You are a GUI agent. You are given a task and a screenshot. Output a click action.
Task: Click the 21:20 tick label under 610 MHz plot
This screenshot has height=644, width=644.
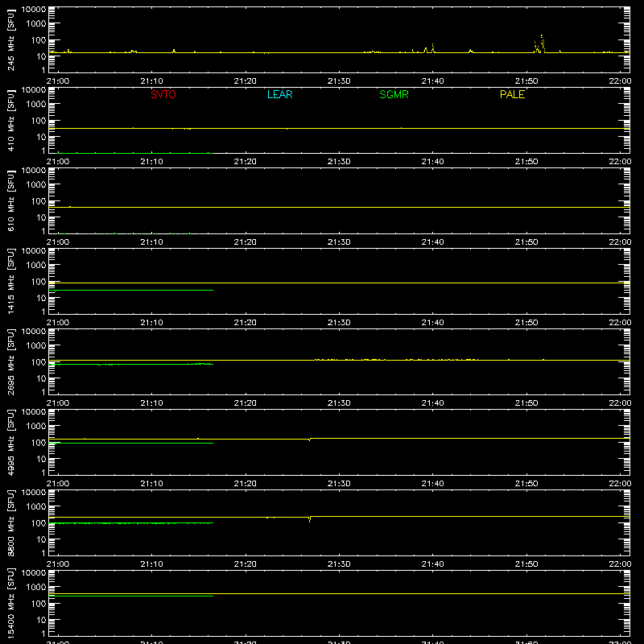click(x=246, y=242)
